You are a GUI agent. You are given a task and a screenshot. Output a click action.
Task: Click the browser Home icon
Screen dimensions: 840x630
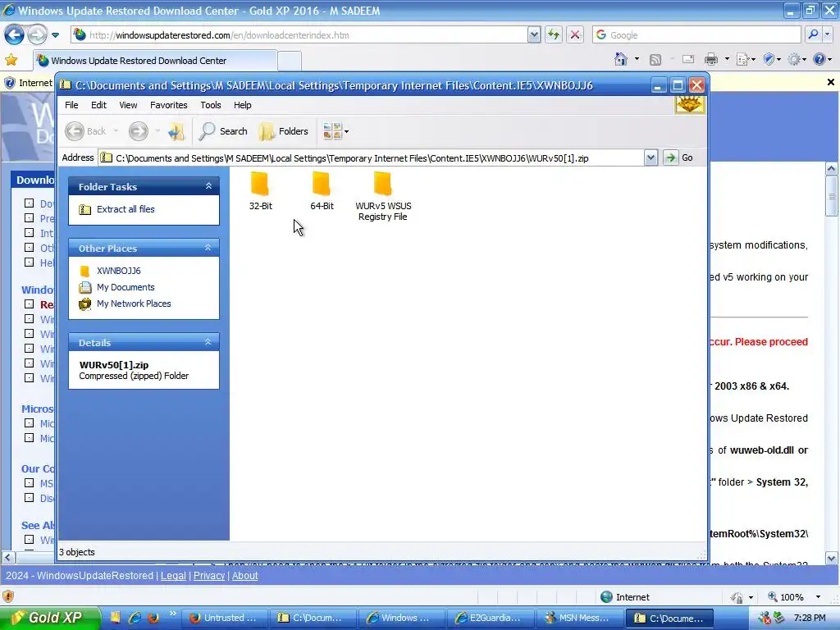[x=621, y=59]
